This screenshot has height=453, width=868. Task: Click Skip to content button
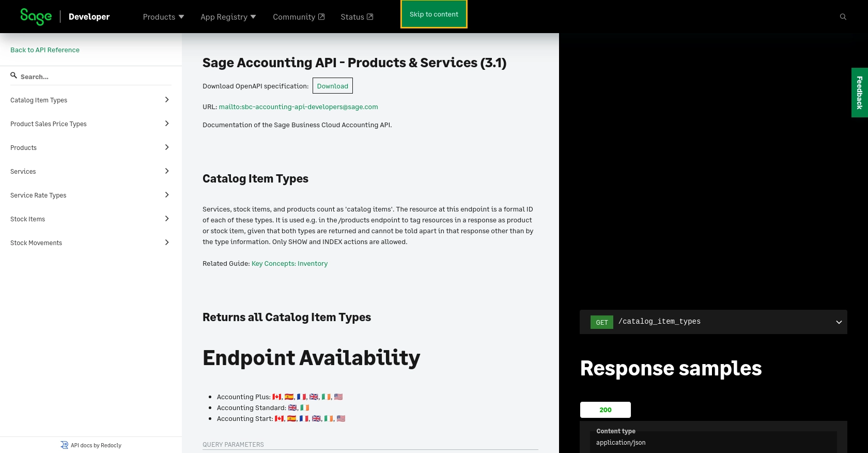[434, 14]
